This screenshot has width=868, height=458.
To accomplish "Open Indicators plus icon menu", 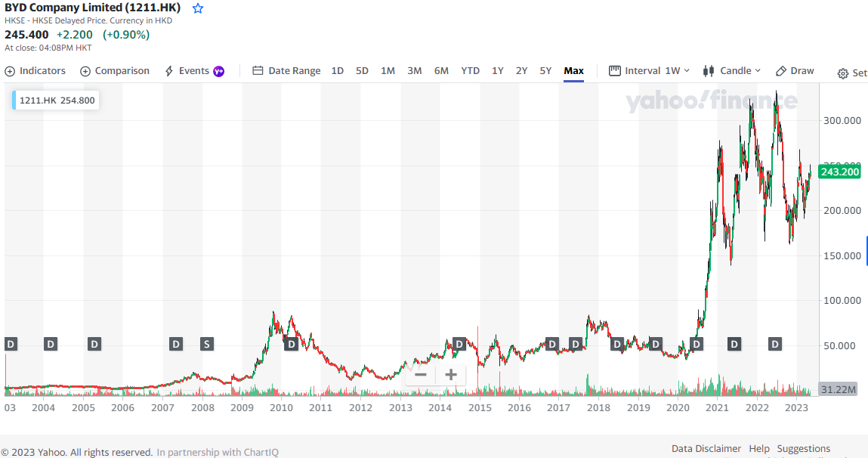I will pyautogui.click(x=9, y=71).
